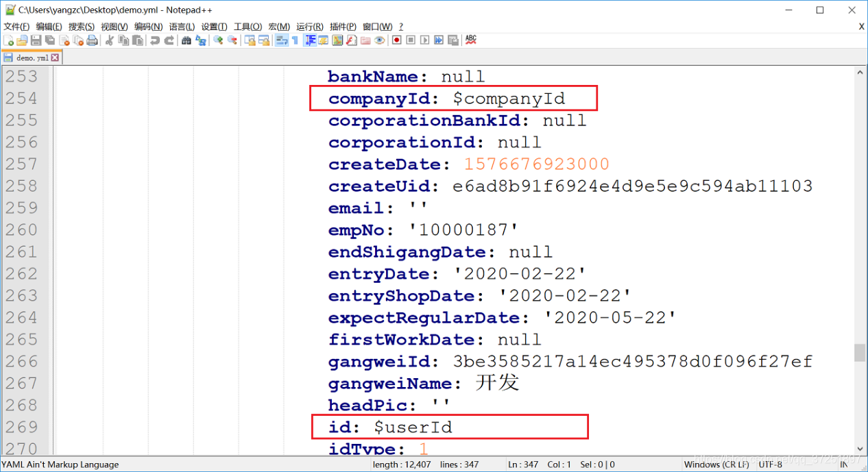Screen dimensions: 868x472
Task: Play back the recorded macro
Action: click(424, 40)
